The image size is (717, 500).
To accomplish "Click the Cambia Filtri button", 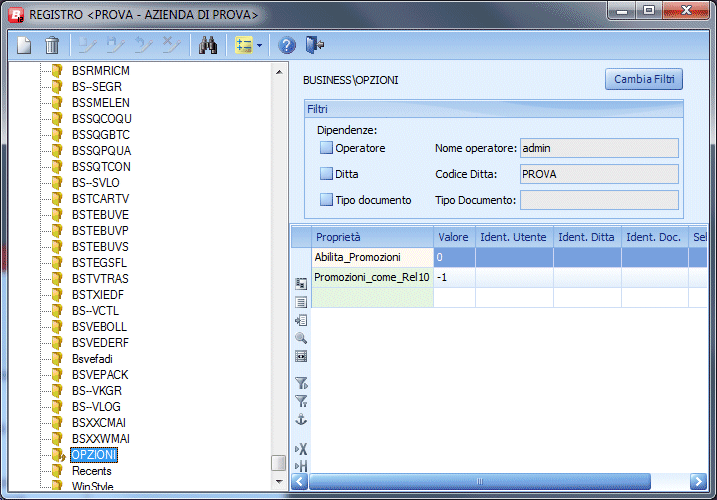I will (x=644, y=79).
